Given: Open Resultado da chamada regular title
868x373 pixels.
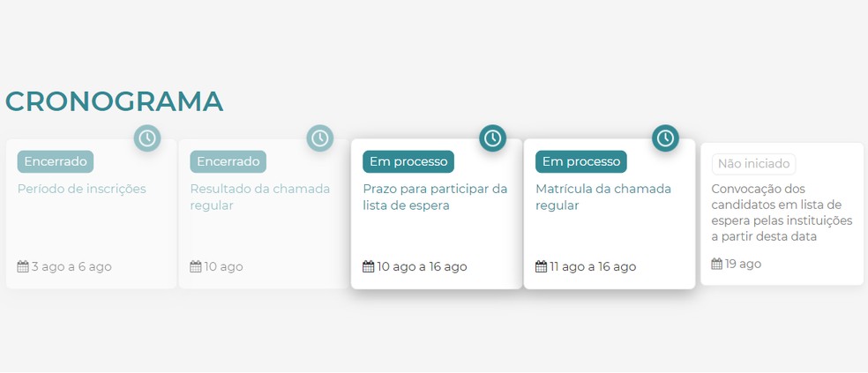Looking at the screenshot, I should (x=260, y=197).
